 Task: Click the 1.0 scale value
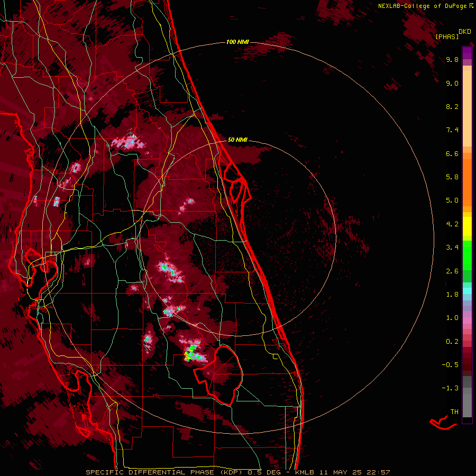pyautogui.click(x=452, y=318)
